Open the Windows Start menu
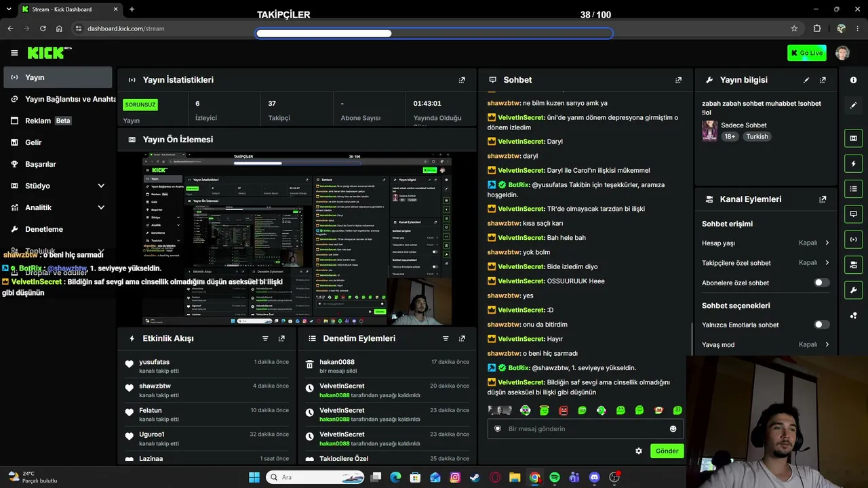868x488 pixels. pos(254,477)
